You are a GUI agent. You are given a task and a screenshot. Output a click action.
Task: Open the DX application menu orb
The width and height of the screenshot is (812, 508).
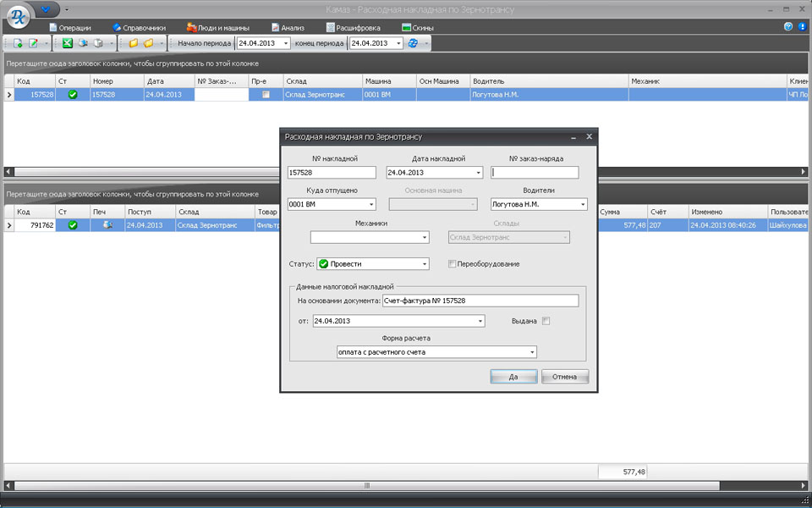point(17,17)
